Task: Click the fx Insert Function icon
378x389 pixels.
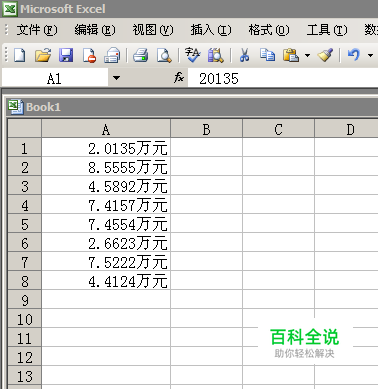Action: coord(179,78)
